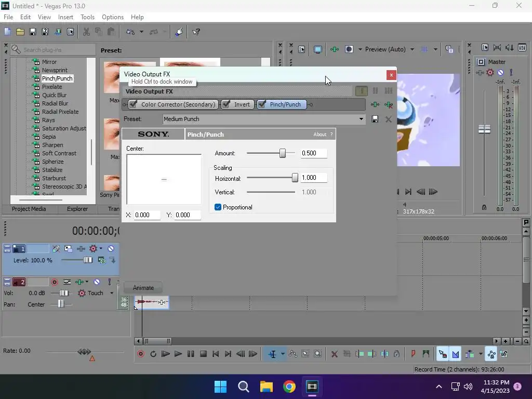Click the About link in the Pinch/Punch header
Screen dimensions: 532x399
coord(320,135)
